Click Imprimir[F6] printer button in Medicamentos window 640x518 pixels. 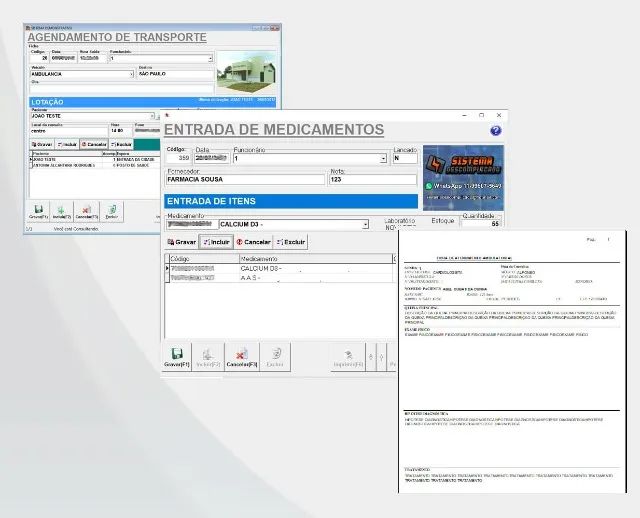(x=348, y=358)
